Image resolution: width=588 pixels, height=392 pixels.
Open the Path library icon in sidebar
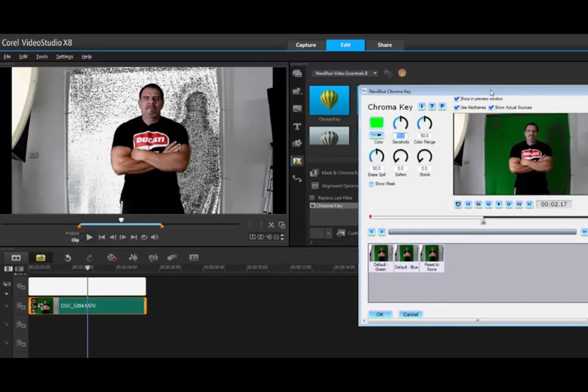click(297, 179)
